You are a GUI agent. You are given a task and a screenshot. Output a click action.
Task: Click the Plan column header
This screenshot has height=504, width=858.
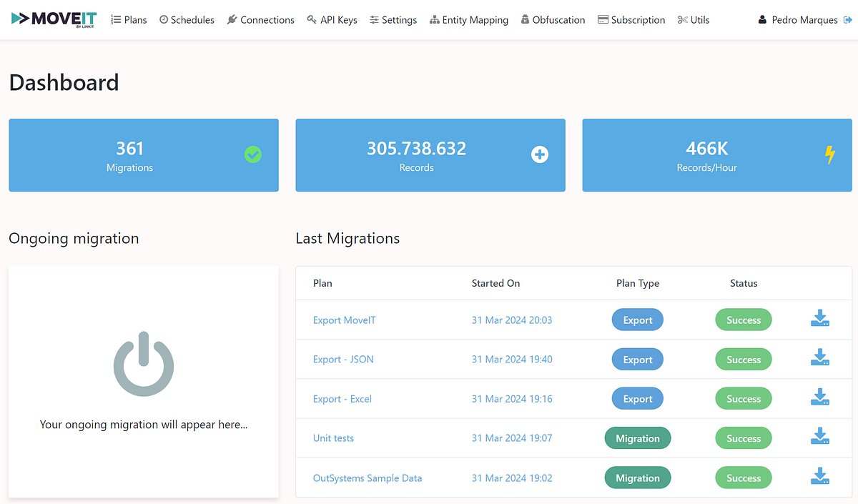click(322, 283)
